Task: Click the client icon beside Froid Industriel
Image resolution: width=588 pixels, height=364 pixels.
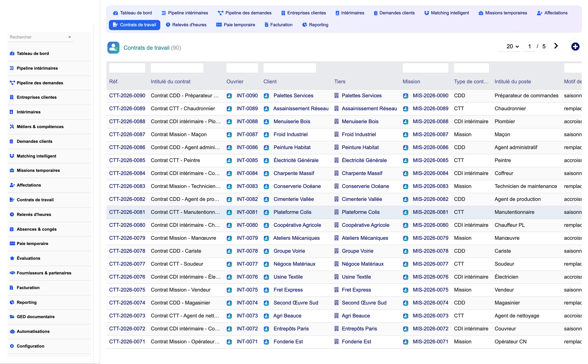Action: (x=266, y=135)
